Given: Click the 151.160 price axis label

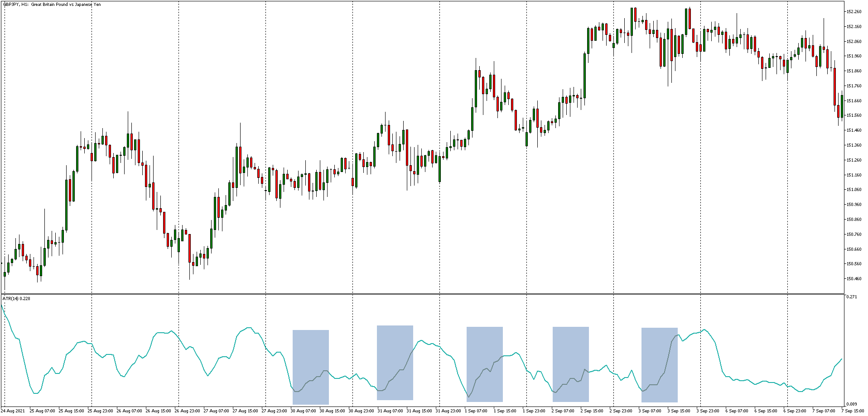Looking at the screenshot, I should tap(854, 175).
